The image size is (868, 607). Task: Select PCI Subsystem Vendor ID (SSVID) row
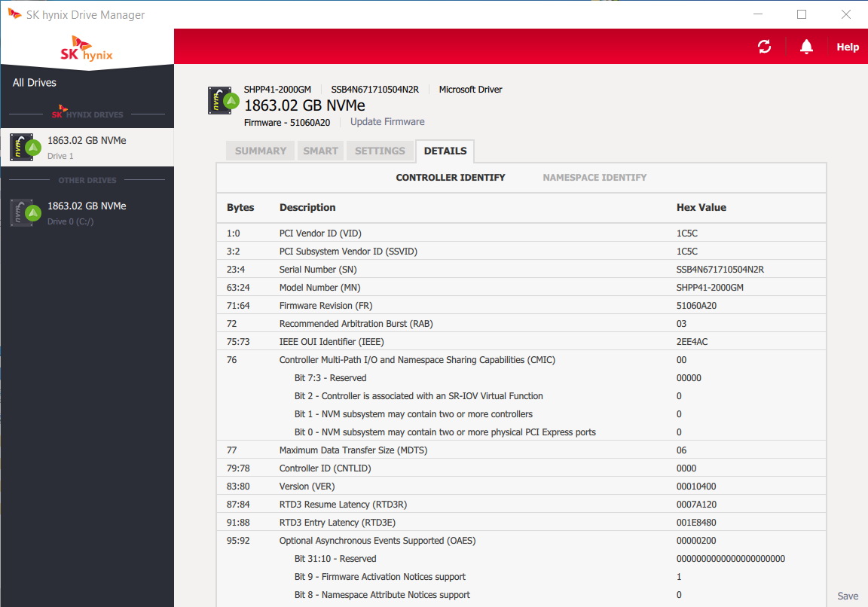[x=521, y=252]
